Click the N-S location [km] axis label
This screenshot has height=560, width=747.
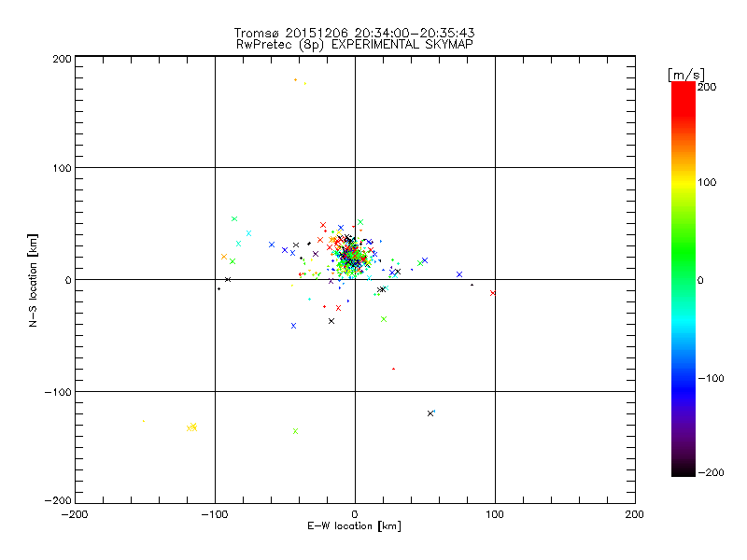(x=34, y=280)
